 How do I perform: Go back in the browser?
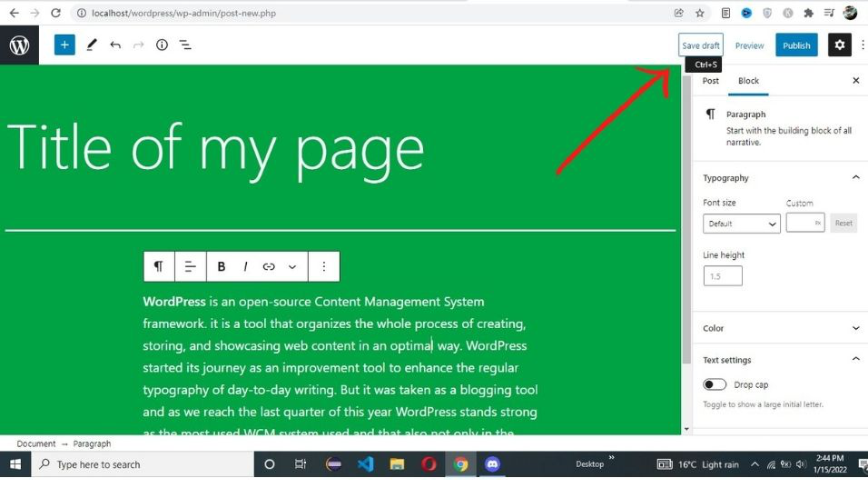(x=14, y=13)
